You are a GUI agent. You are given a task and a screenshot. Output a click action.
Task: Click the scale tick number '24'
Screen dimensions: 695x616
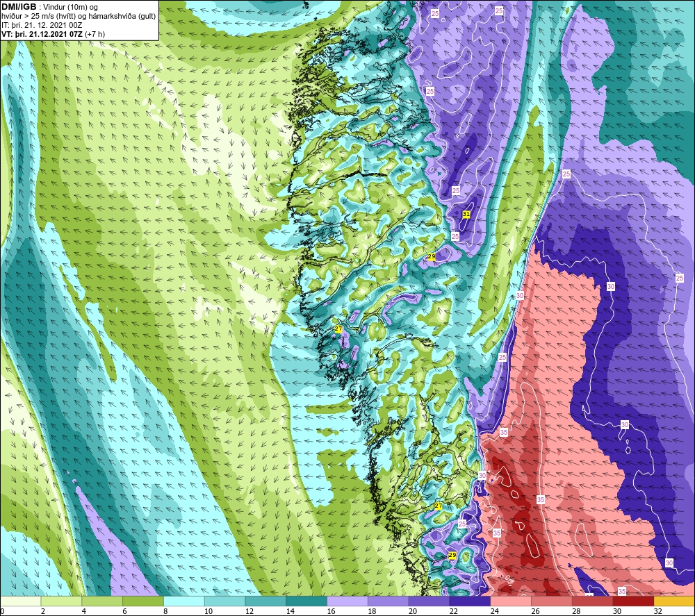click(494, 612)
